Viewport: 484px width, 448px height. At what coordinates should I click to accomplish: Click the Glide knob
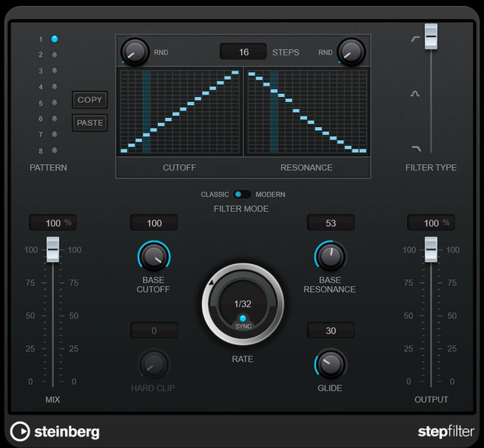(x=330, y=364)
